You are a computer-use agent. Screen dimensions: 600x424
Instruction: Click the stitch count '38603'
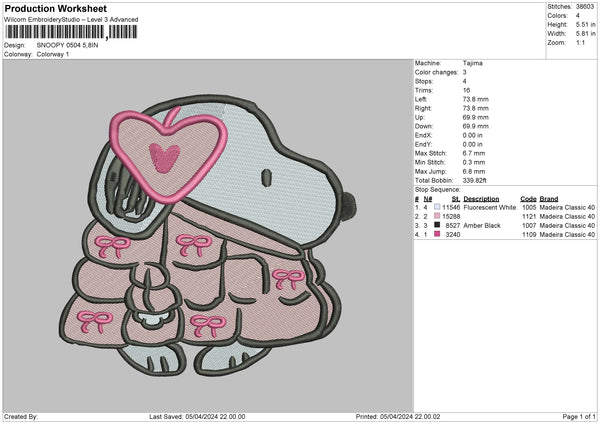[585, 7]
